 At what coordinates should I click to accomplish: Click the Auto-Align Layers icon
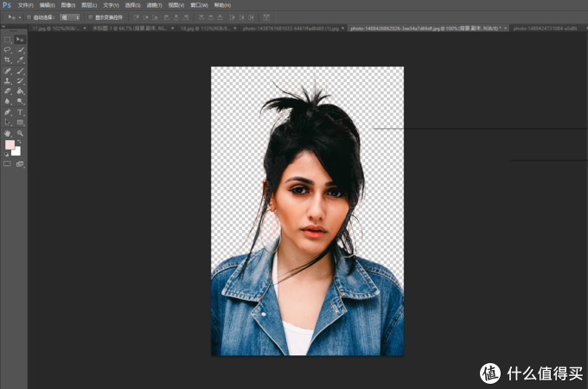266,17
